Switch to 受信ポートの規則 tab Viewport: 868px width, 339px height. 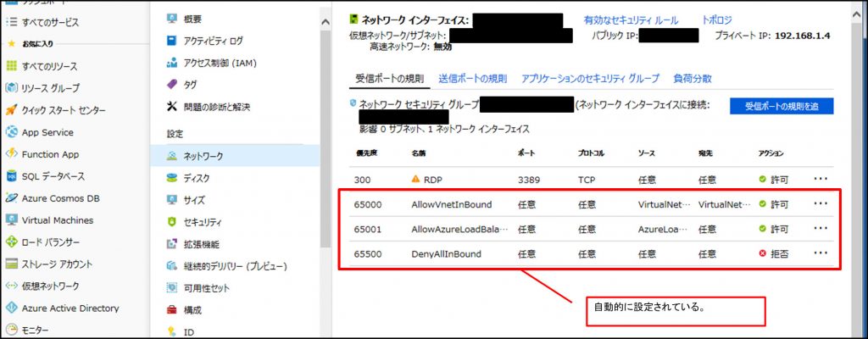pyautogui.click(x=390, y=79)
